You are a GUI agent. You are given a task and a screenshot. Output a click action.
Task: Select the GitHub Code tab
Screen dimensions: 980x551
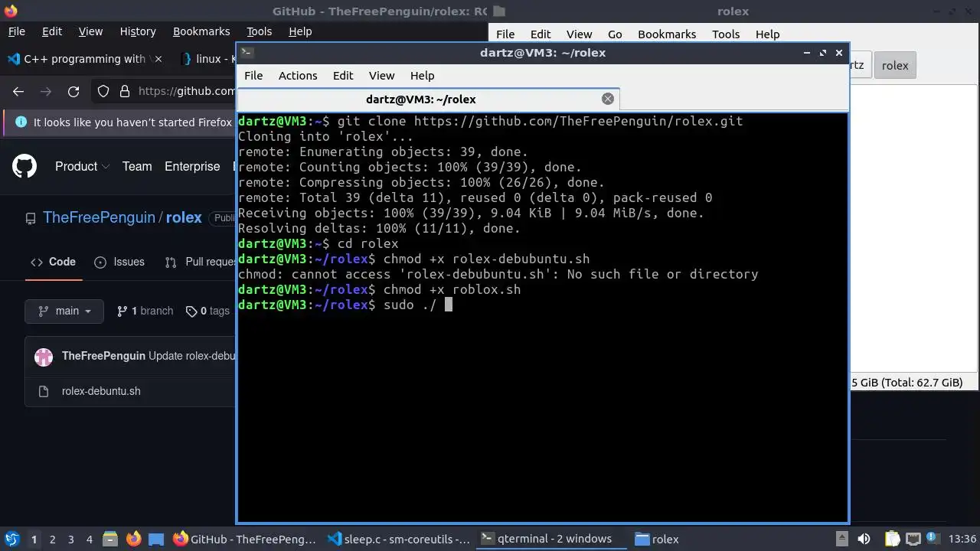[x=53, y=262]
